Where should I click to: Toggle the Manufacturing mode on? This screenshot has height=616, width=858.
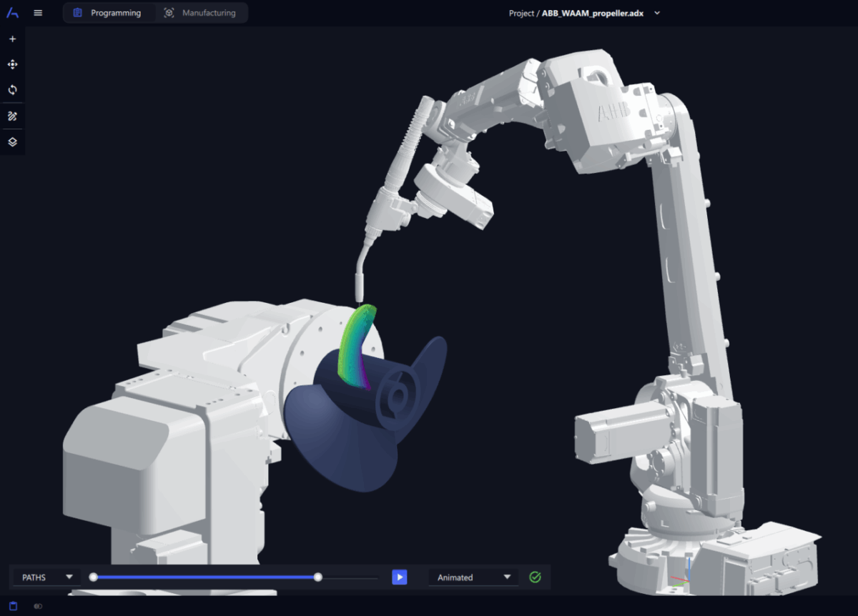[x=201, y=12]
